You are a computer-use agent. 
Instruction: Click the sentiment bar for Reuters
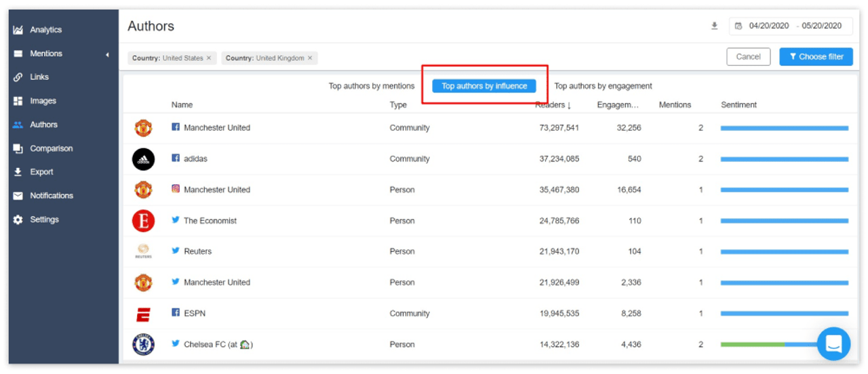click(784, 251)
